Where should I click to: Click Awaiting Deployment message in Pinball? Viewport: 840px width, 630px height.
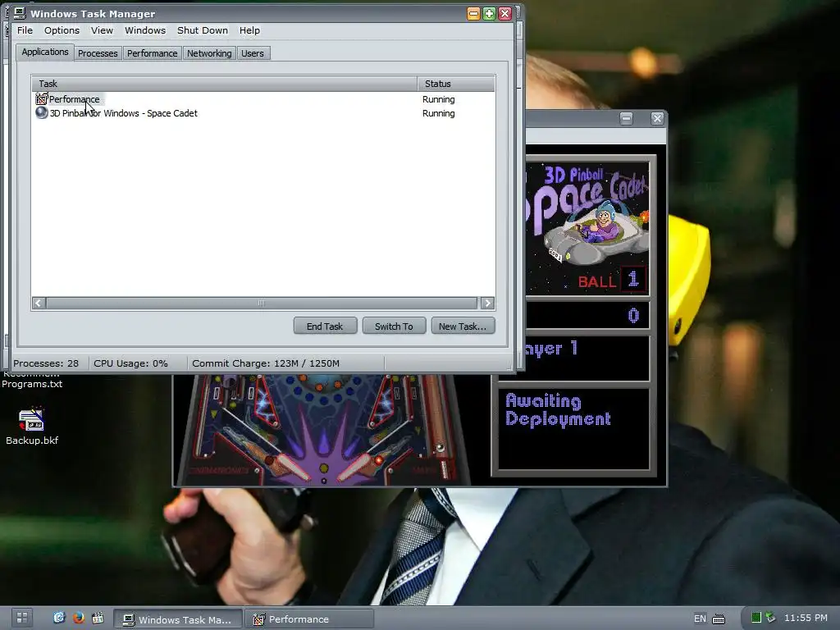[558, 410]
